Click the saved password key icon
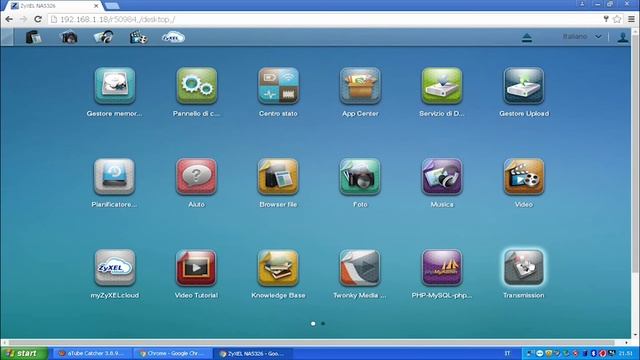Image resolution: width=640 pixels, height=360 pixels. pos(606,19)
